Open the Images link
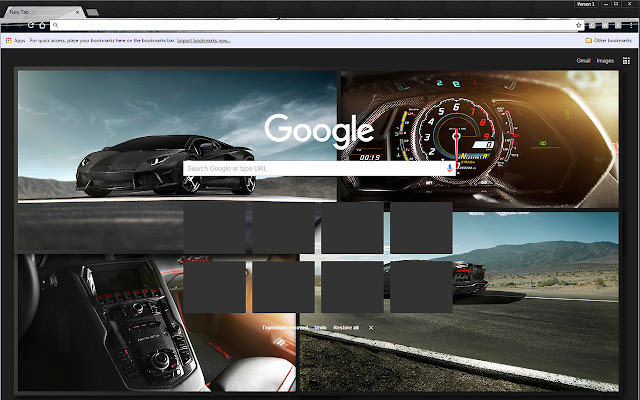 point(605,60)
